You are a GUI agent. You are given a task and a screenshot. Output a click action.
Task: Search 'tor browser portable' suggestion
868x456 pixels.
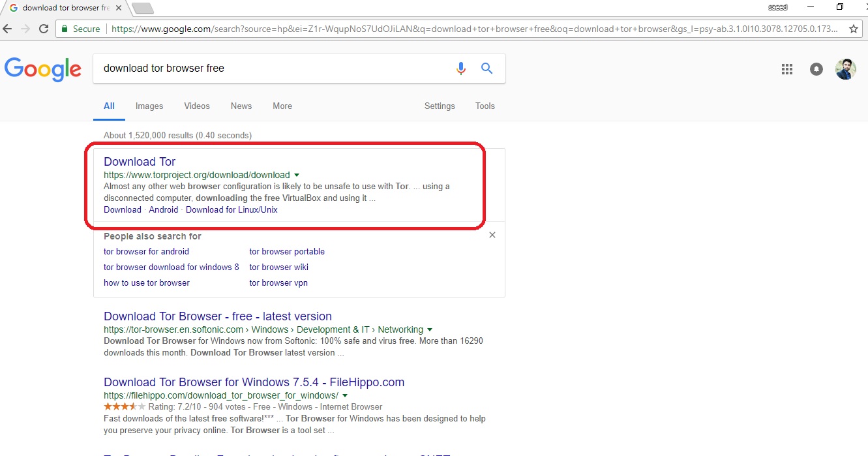coord(287,251)
